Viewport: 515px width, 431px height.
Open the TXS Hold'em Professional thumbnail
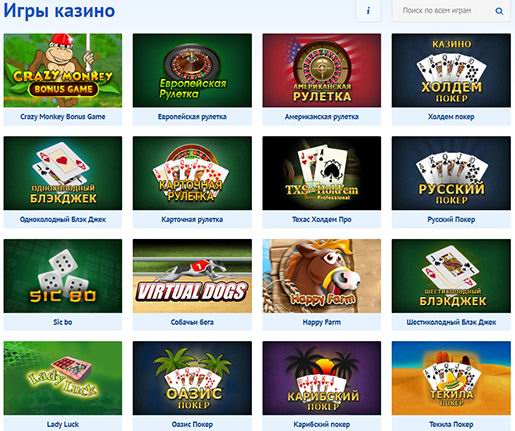click(322, 173)
